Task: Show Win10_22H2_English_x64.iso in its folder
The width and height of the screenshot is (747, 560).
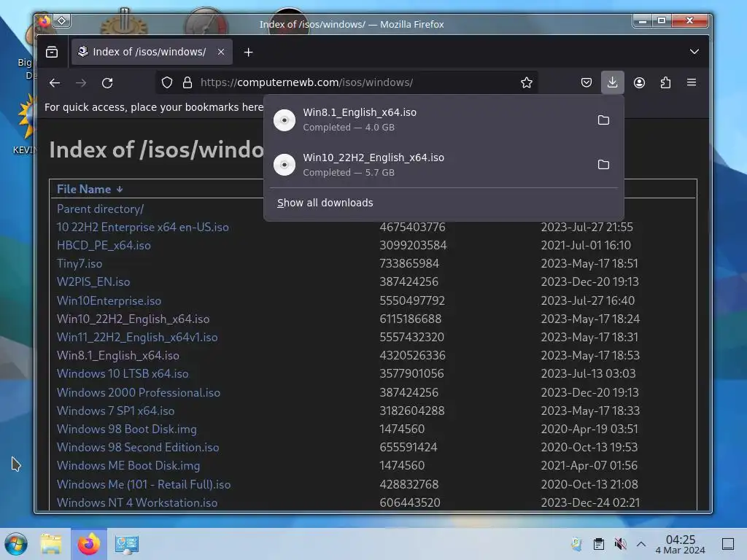Action: [x=603, y=165]
